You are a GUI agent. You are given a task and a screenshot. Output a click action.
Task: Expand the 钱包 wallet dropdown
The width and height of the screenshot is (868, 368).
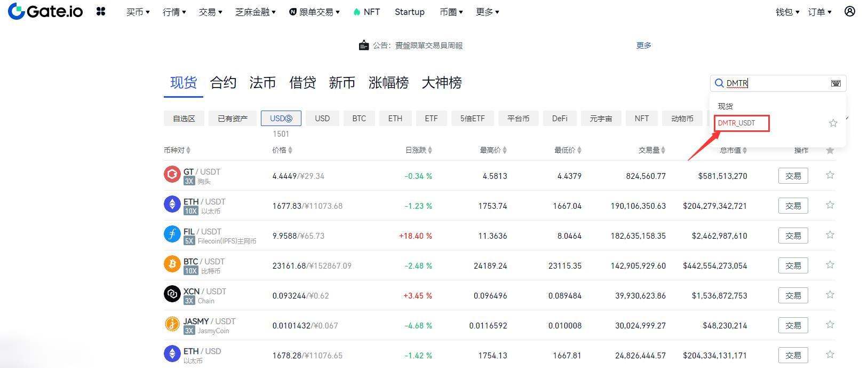[787, 12]
